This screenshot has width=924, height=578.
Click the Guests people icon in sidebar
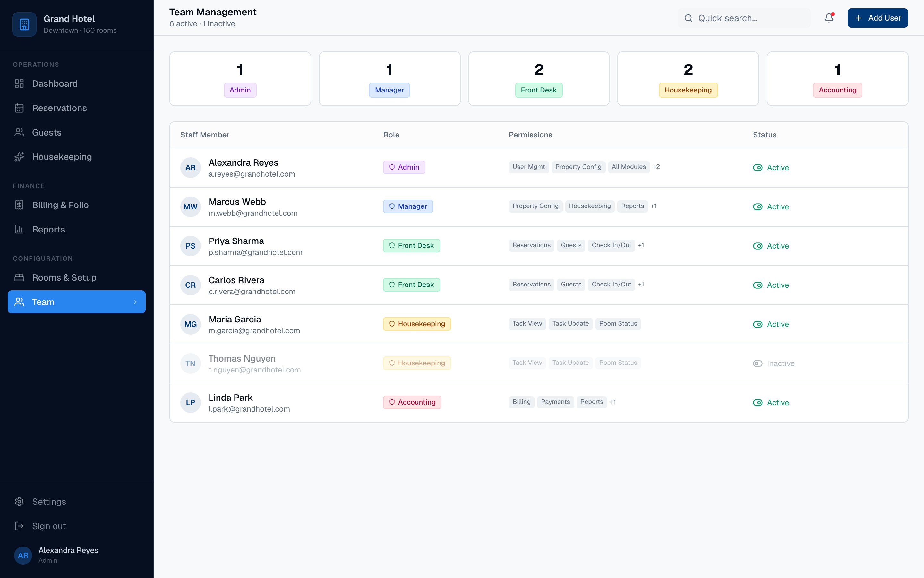[x=19, y=133]
